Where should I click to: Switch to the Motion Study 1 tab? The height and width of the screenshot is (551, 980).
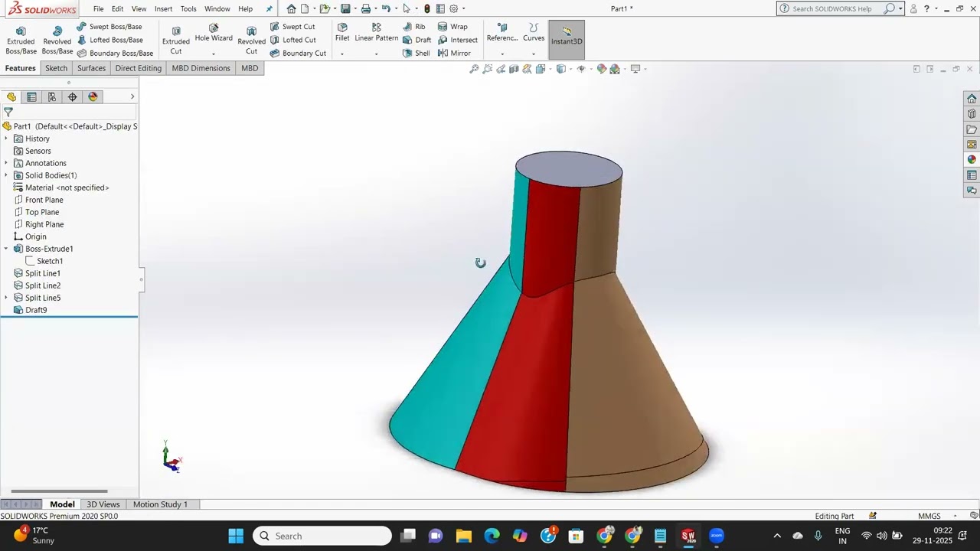click(160, 504)
